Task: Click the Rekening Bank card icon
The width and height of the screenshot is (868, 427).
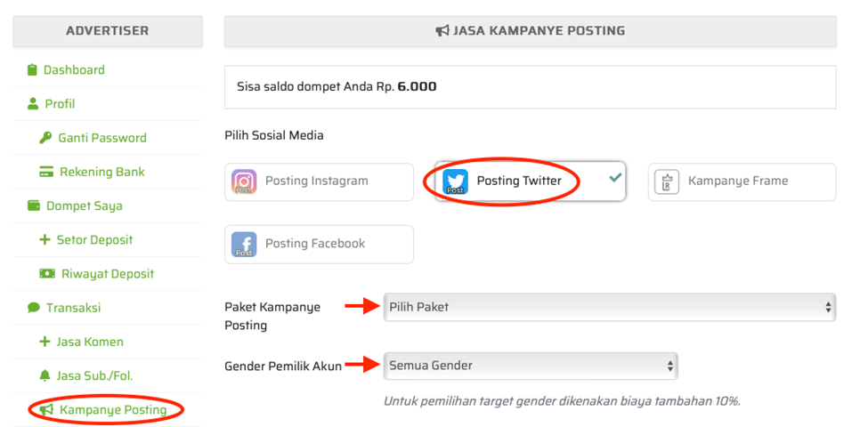Action: pos(46,172)
